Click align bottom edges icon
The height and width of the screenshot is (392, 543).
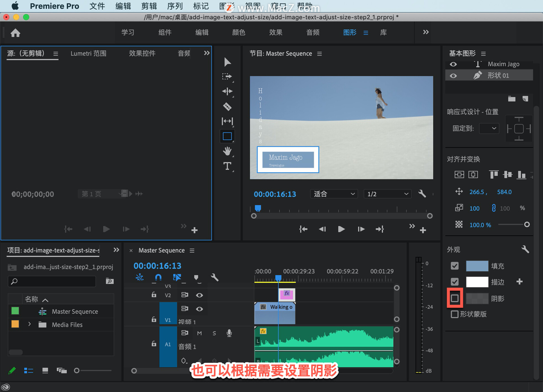(521, 175)
